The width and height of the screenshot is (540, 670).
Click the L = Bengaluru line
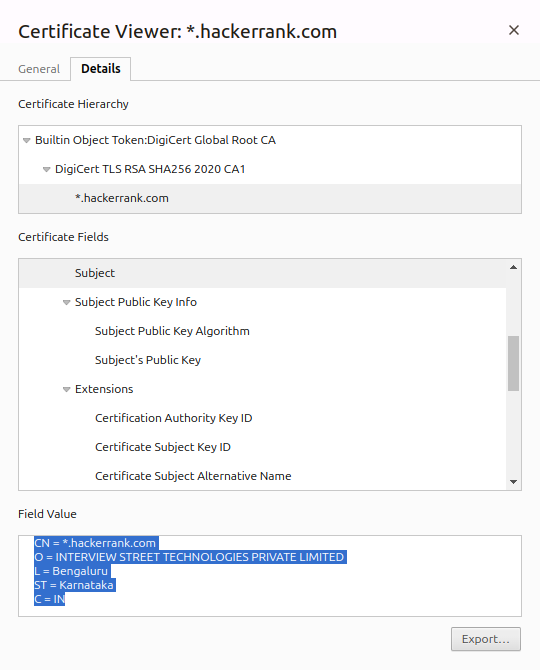(x=72, y=571)
